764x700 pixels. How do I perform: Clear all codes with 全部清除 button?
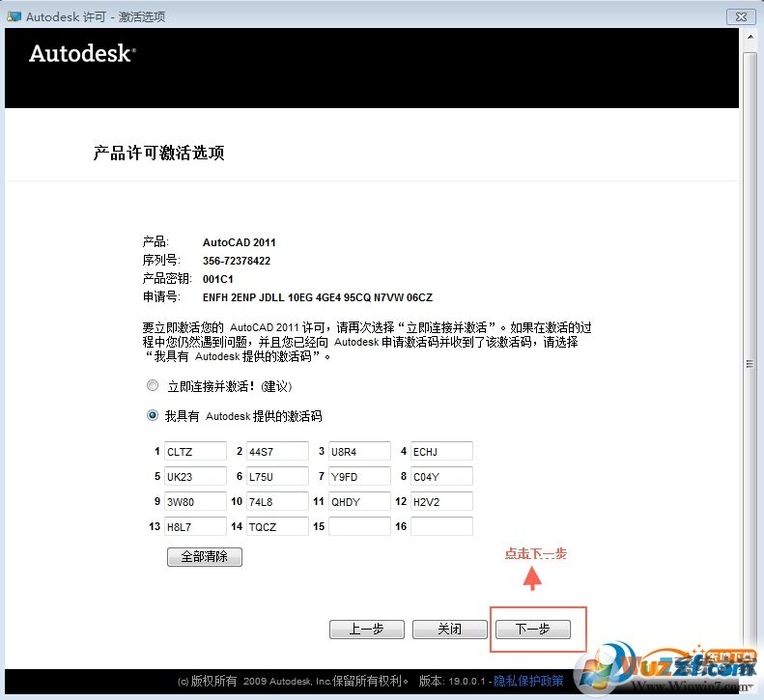(x=205, y=557)
